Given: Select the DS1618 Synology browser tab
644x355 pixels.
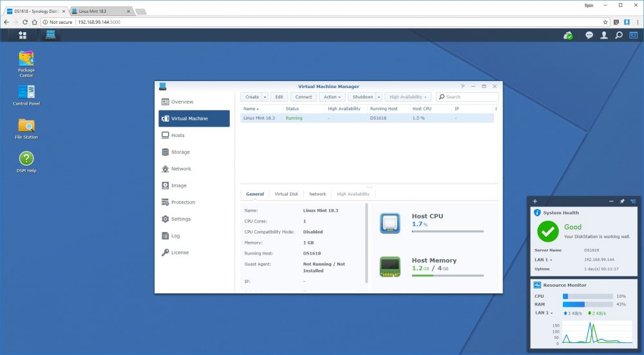Looking at the screenshot, I should coord(36,11).
